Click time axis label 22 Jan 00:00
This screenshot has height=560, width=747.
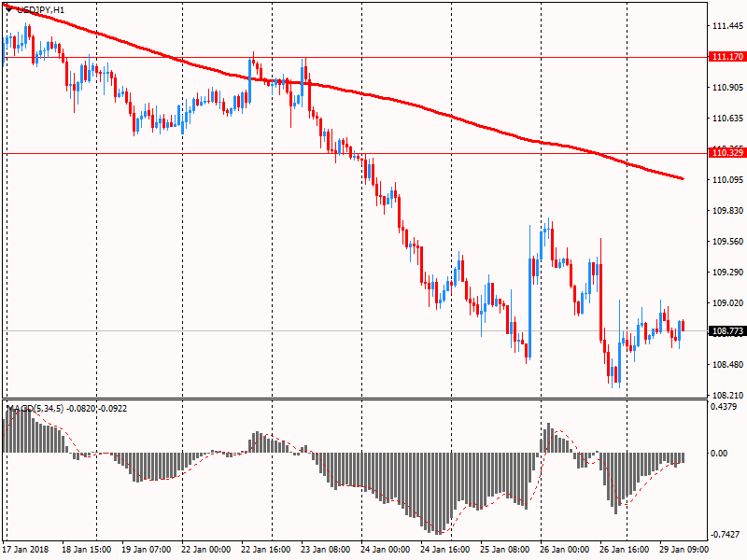205,549
